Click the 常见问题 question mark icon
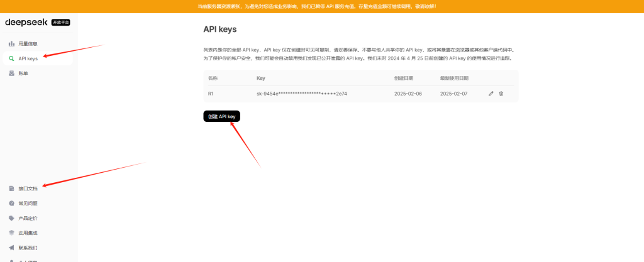The height and width of the screenshot is (262, 644). (x=12, y=204)
